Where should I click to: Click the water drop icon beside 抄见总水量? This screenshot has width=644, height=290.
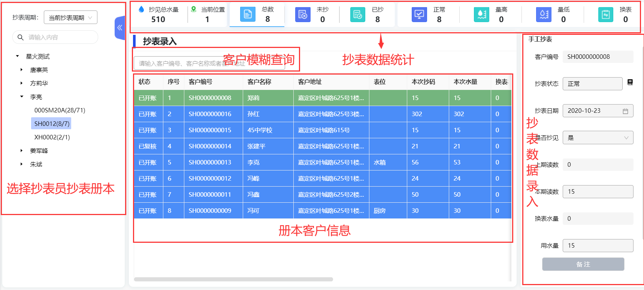click(x=141, y=9)
